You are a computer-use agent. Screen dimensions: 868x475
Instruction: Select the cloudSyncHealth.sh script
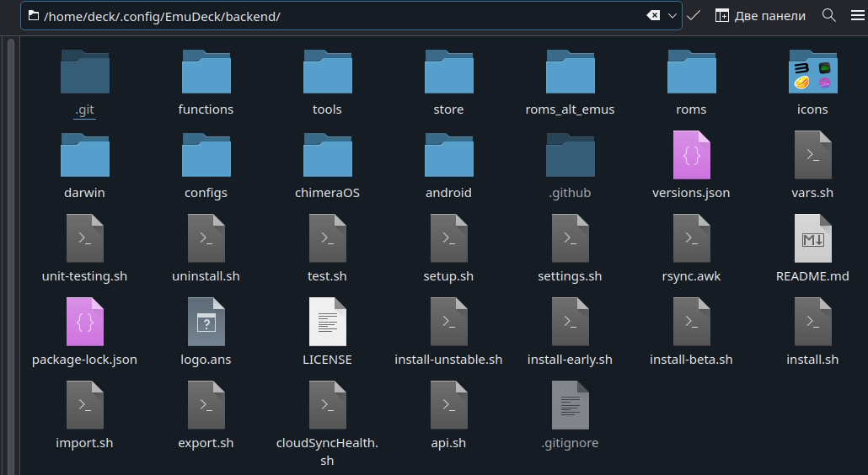click(x=327, y=405)
